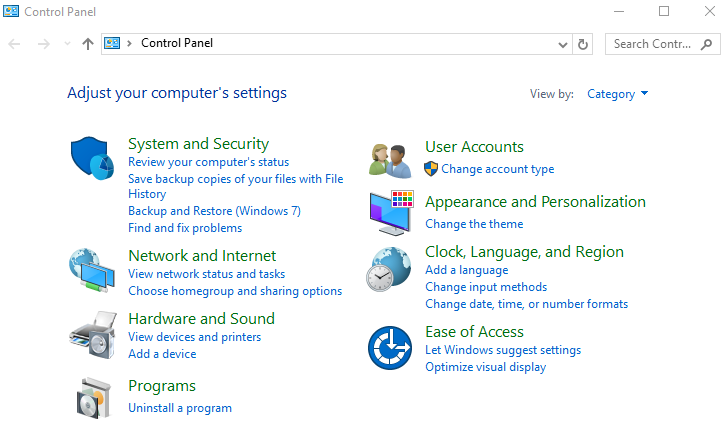
Task: Open Network and Internet category
Action: tap(202, 256)
